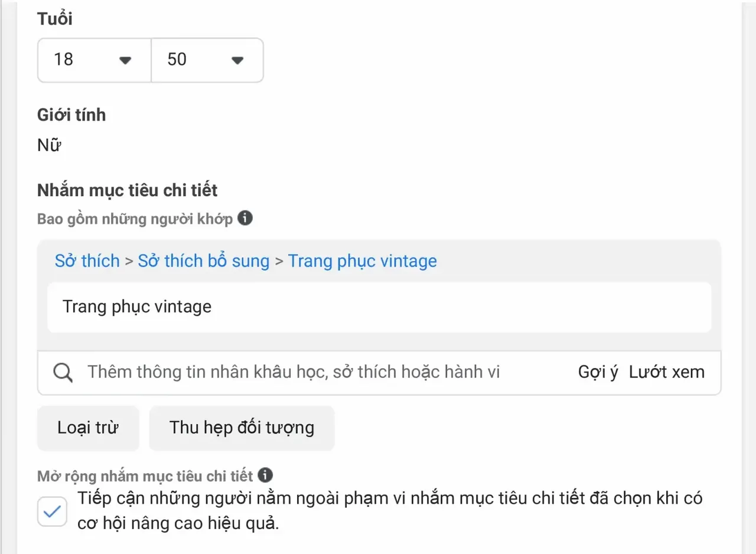Click the Thu hẹp đối tượng button

click(242, 428)
